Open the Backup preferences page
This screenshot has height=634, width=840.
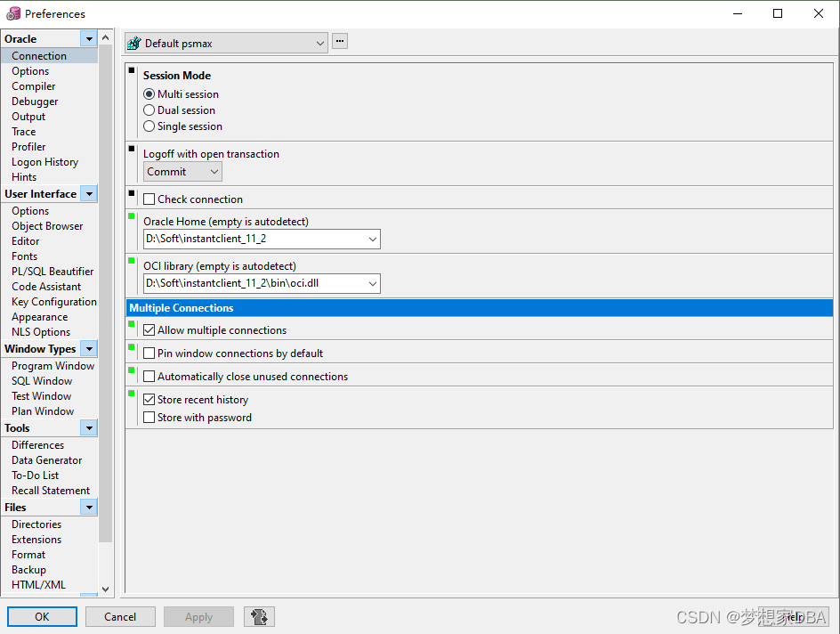tap(29, 570)
